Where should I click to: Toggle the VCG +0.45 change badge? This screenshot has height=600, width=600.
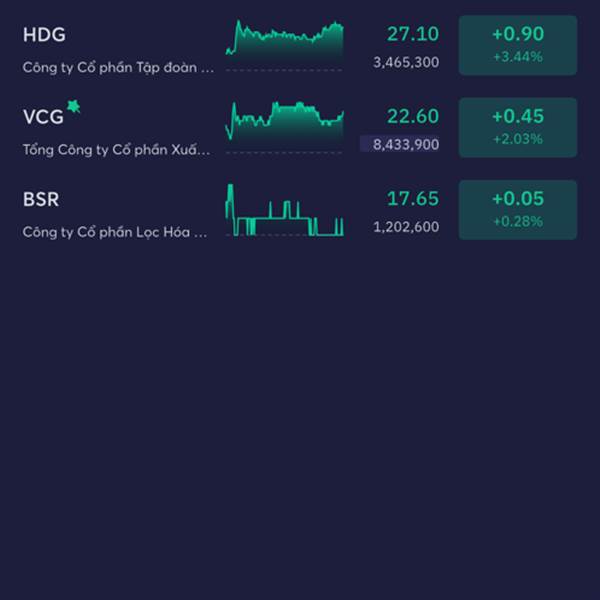click(x=518, y=127)
